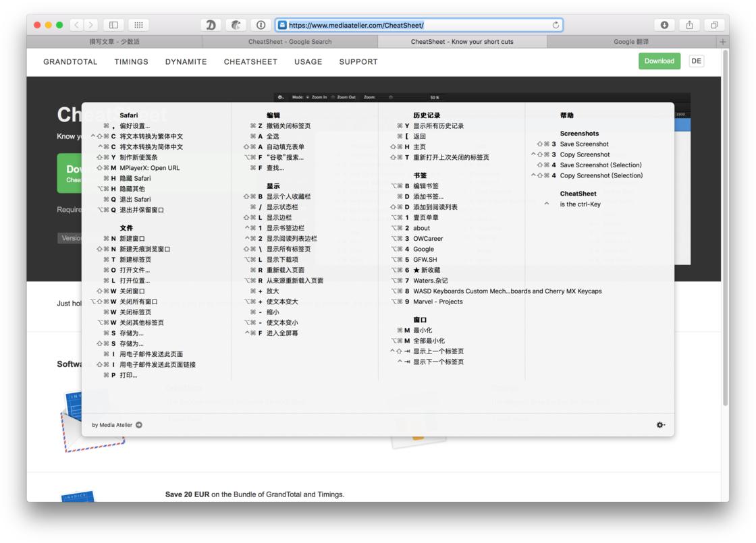
Task: Open the CHEATSHEET nav link
Action: click(250, 61)
